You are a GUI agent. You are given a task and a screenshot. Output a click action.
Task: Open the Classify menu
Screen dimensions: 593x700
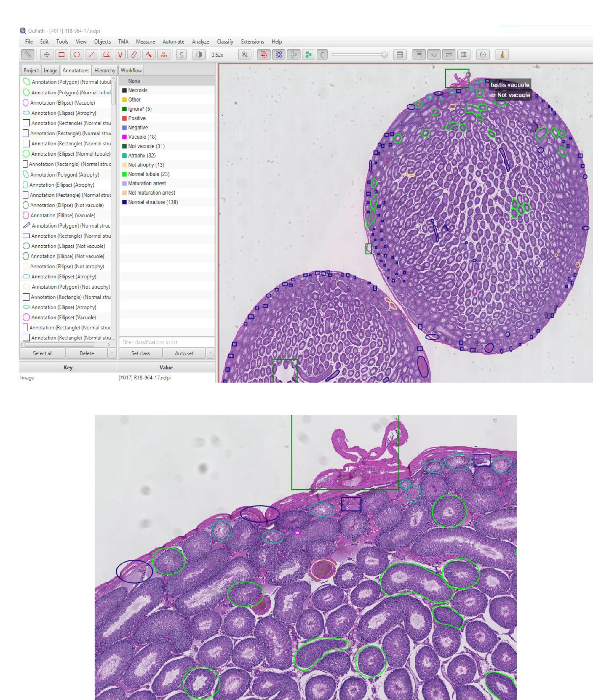pyautogui.click(x=225, y=42)
